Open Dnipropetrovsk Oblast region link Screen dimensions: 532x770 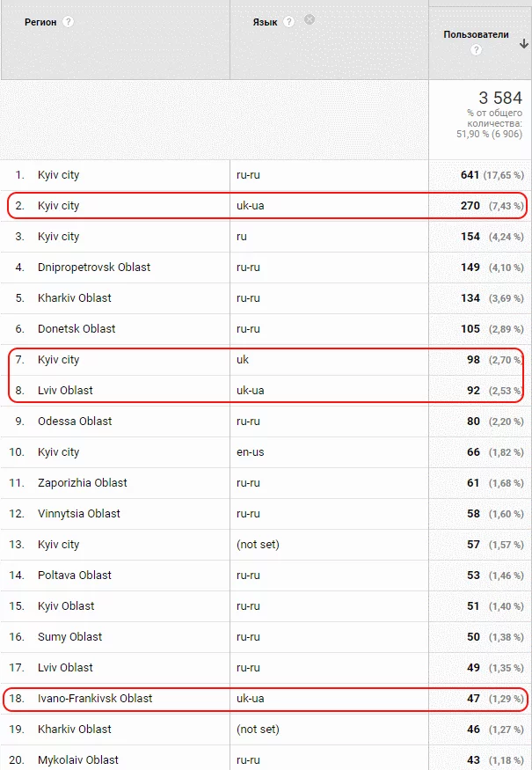93,268
